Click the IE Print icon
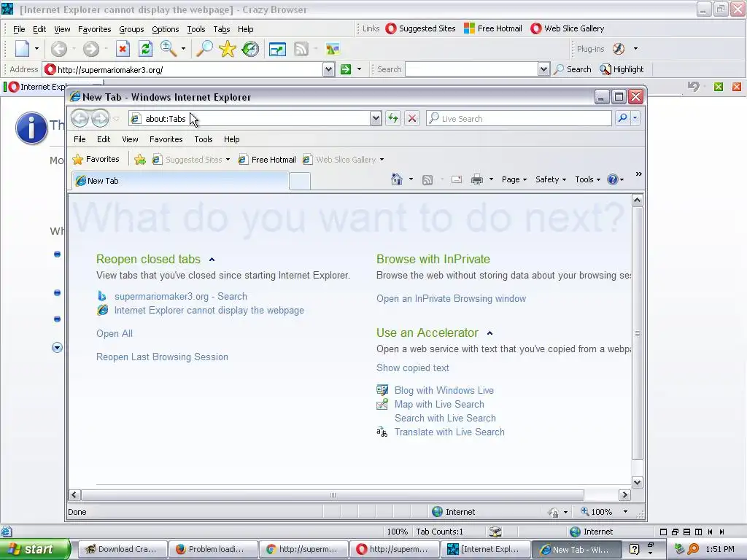 (477, 179)
